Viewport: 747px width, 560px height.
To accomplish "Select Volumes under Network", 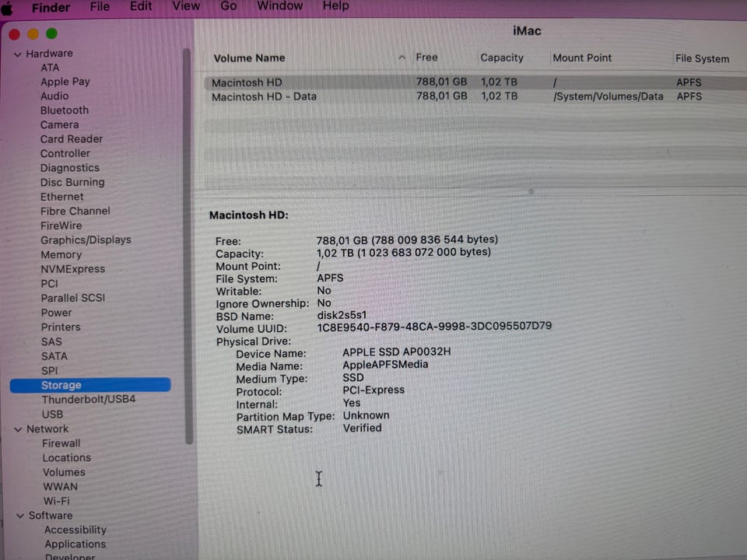I will 64,472.
